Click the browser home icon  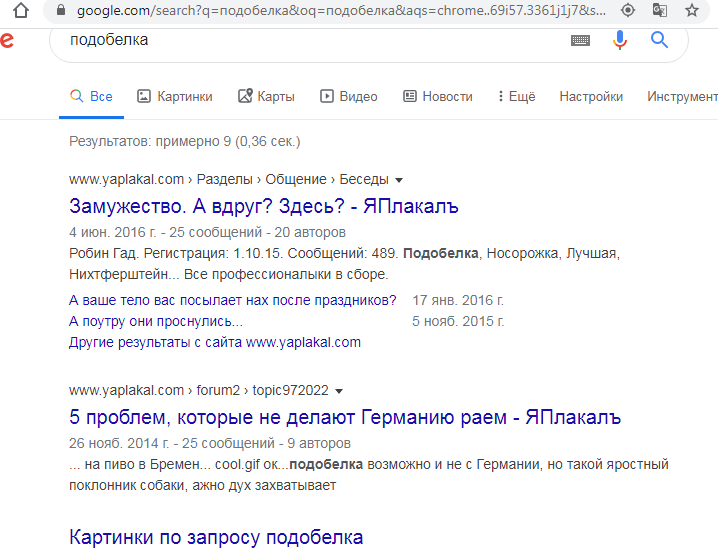pos(21,10)
